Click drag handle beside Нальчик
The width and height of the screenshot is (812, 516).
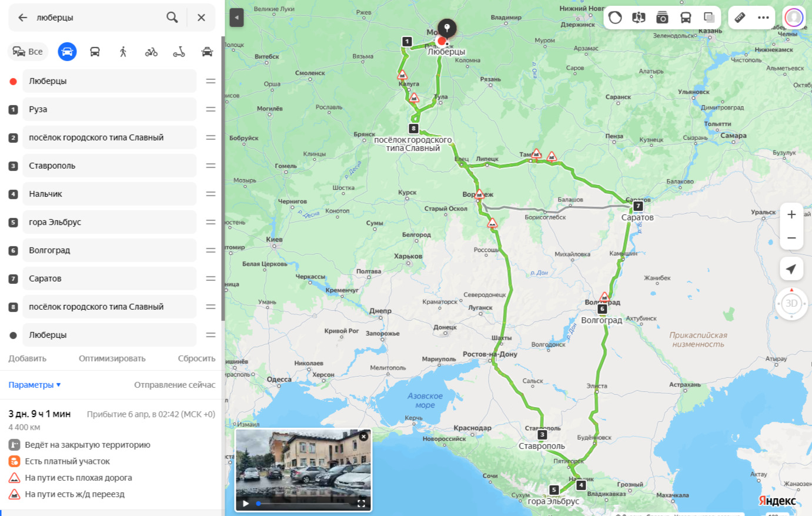click(210, 194)
